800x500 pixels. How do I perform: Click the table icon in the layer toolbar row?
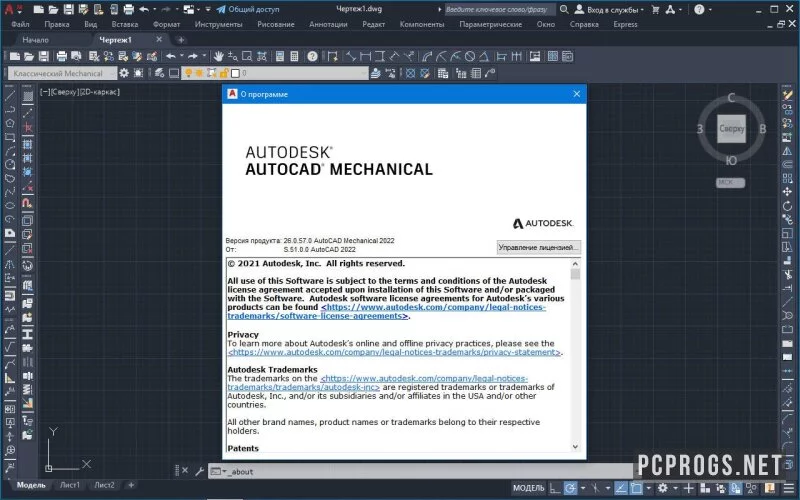(476, 73)
